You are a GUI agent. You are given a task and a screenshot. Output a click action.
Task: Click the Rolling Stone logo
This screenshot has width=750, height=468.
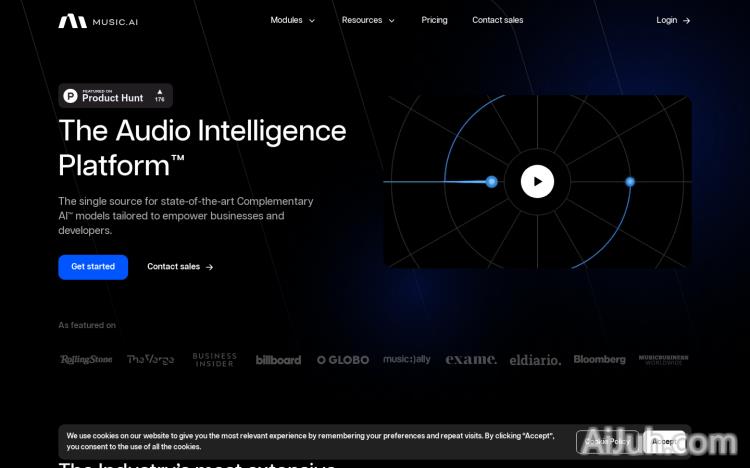[x=86, y=359]
